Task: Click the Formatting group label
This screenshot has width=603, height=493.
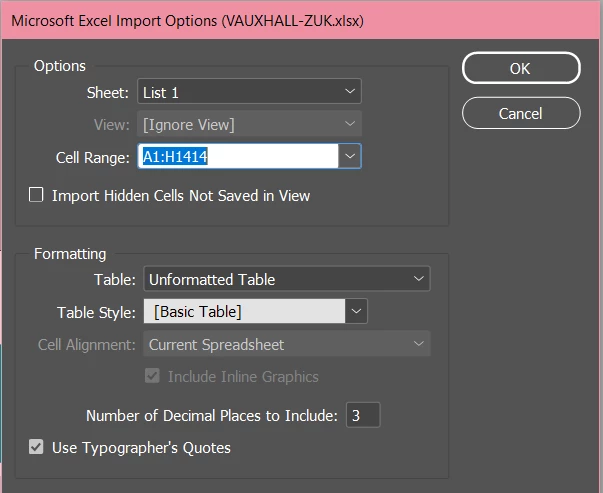Action: pos(70,254)
